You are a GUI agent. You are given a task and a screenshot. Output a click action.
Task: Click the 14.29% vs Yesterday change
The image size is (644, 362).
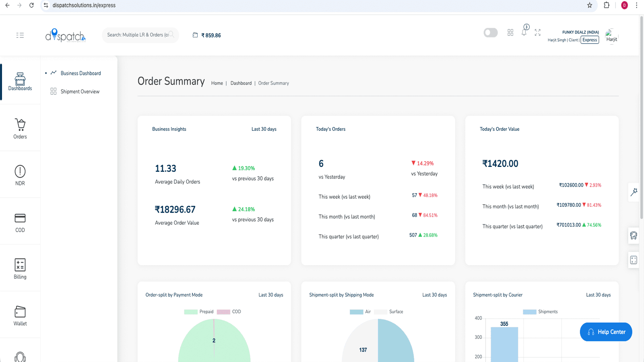(x=422, y=163)
